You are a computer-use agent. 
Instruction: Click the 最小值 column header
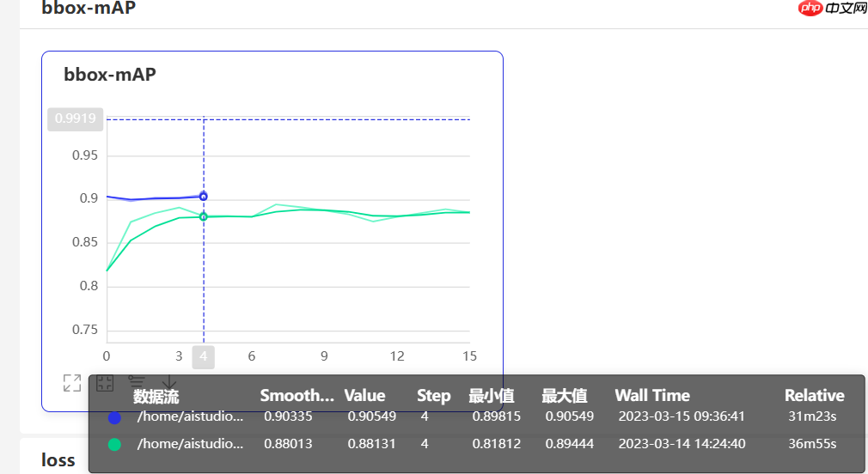coord(492,396)
